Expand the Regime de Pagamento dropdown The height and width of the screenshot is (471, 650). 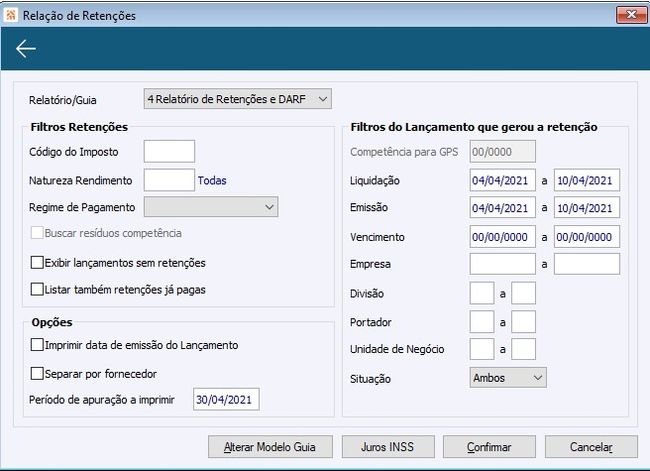pyautogui.click(x=211, y=207)
